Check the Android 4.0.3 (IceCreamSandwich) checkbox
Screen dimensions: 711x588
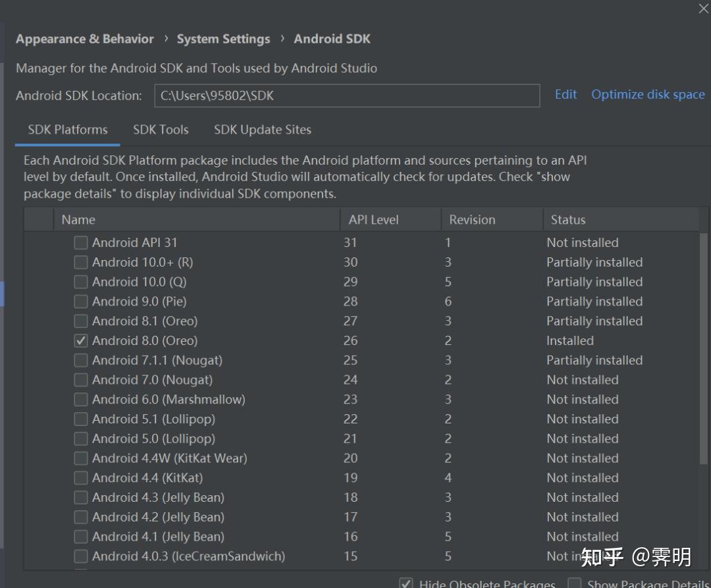tap(81, 556)
